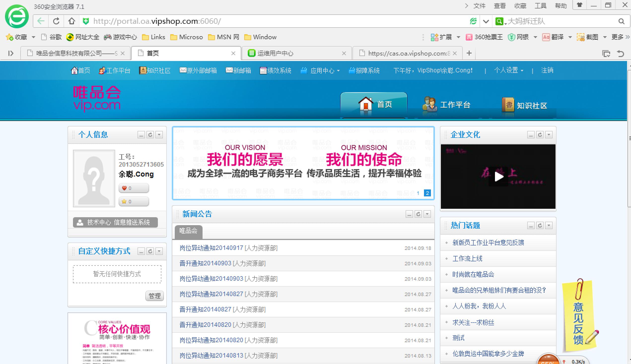Click the 技术中心 信息推送系统 department button

pos(115,222)
